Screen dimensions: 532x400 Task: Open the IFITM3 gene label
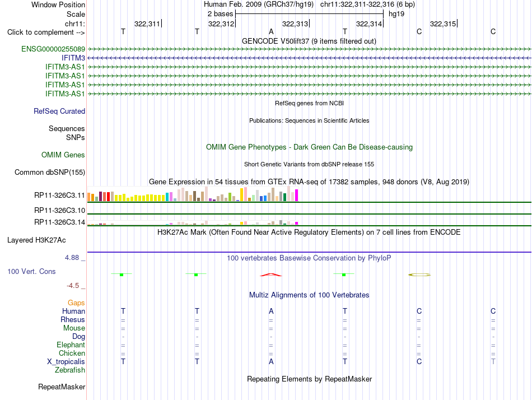73,58
